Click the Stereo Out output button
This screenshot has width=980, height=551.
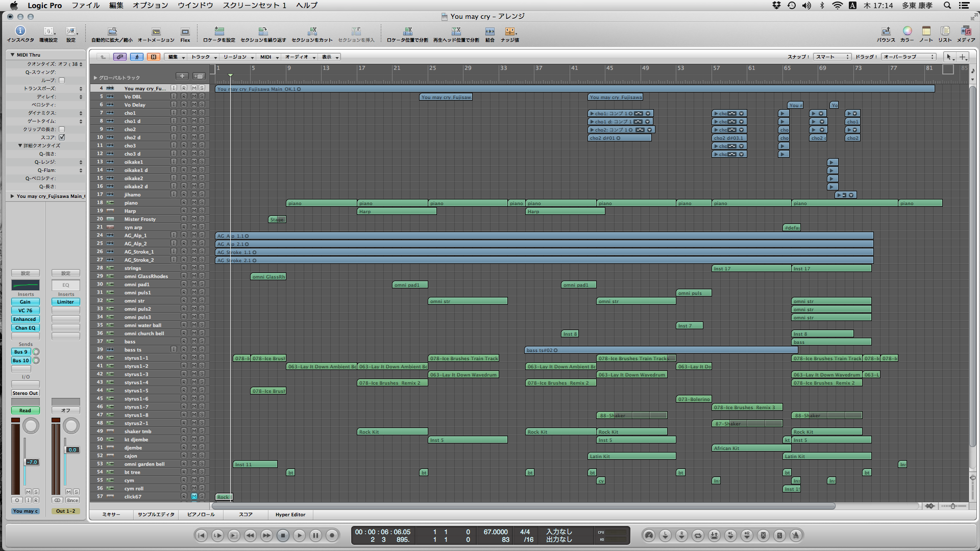[25, 393]
